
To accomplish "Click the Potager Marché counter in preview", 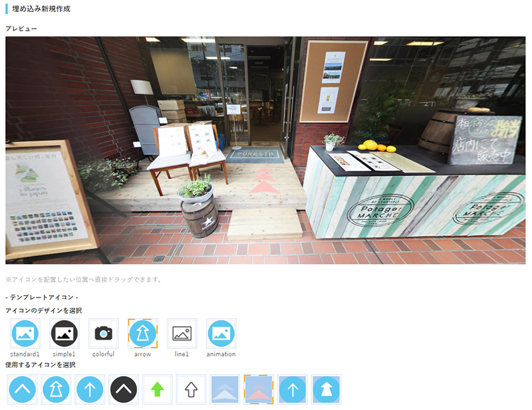I will [x=399, y=199].
